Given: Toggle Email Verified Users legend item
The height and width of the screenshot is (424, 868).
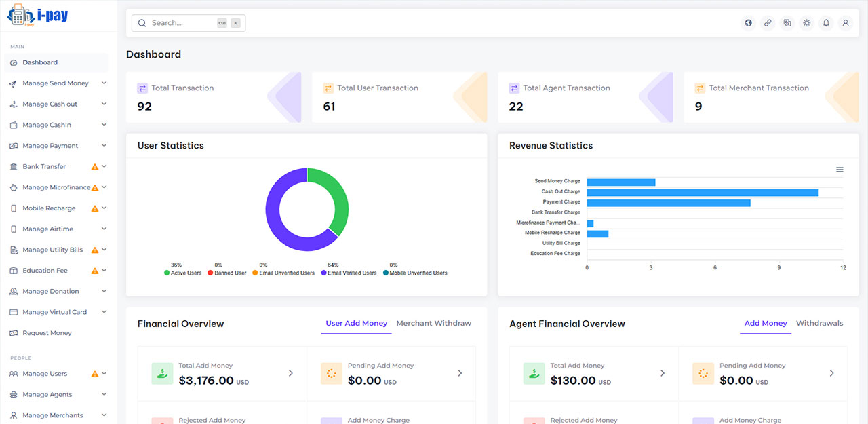Looking at the screenshot, I should tap(349, 273).
